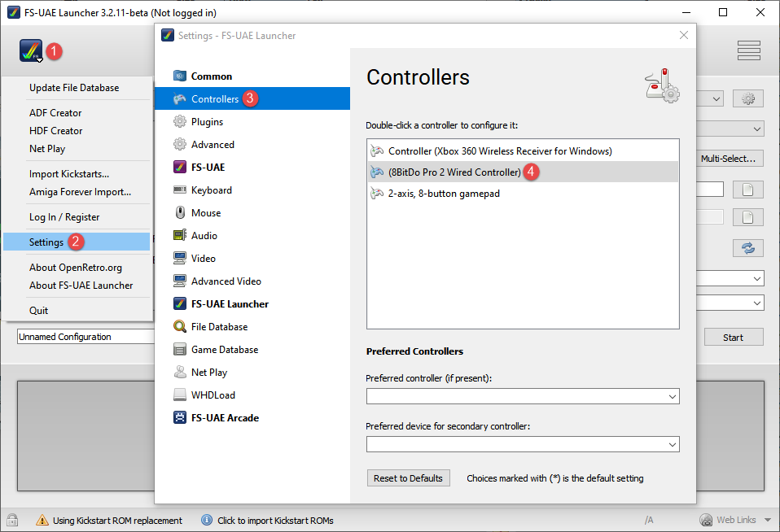Open the hamburger menu at top right
Image resolution: width=780 pixels, height=532 pixels.
pos(748,50)
